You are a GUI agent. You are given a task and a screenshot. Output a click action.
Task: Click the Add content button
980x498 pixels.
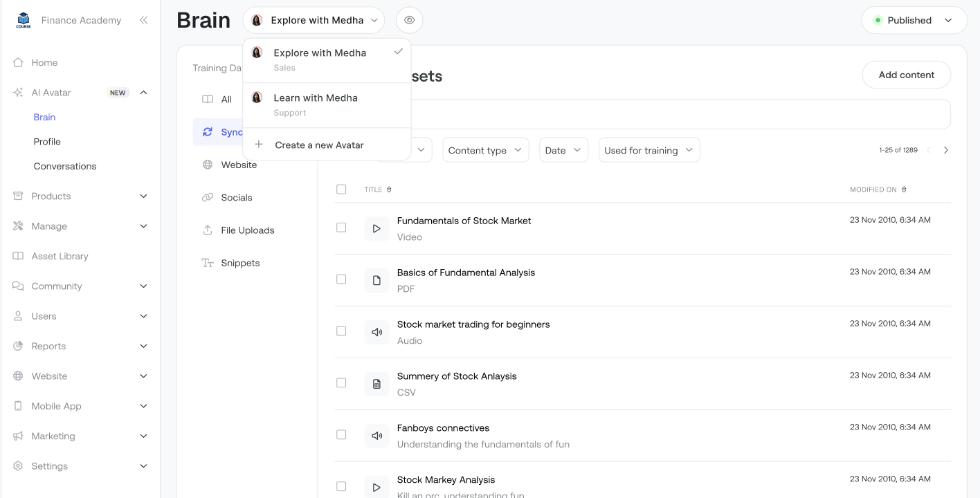coord(906,75)
